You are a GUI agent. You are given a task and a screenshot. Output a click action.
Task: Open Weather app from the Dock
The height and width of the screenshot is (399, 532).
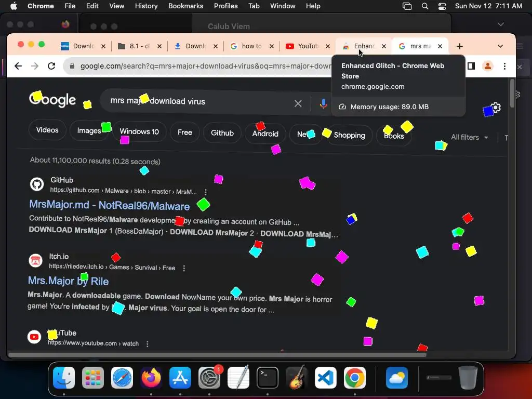396,378
